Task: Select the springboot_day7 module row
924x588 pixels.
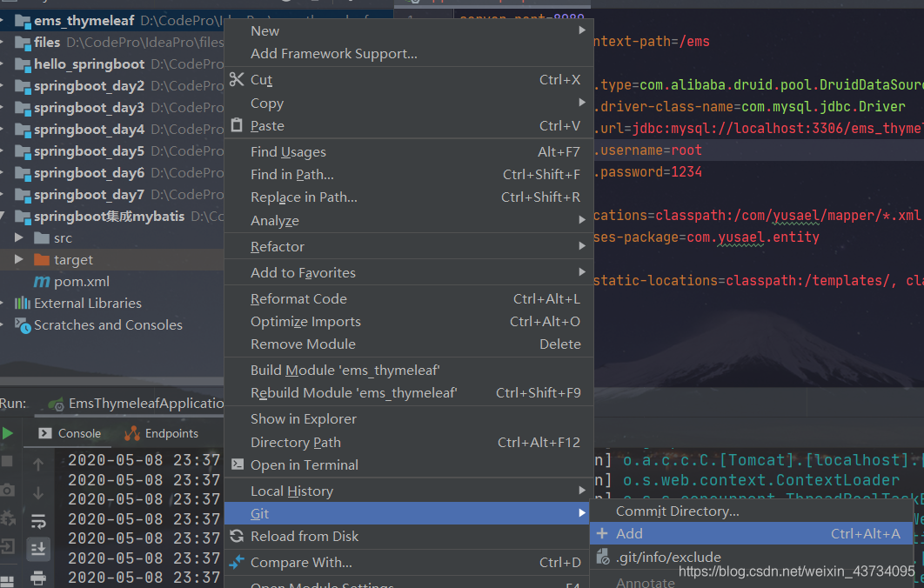Action: (112, 195)
